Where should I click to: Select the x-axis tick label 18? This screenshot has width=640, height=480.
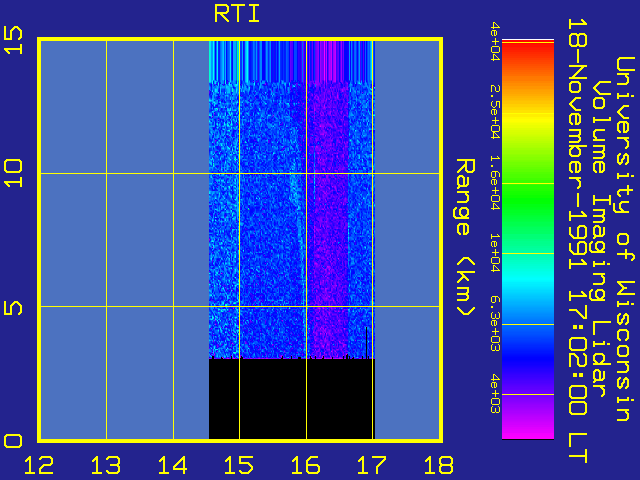438,465
